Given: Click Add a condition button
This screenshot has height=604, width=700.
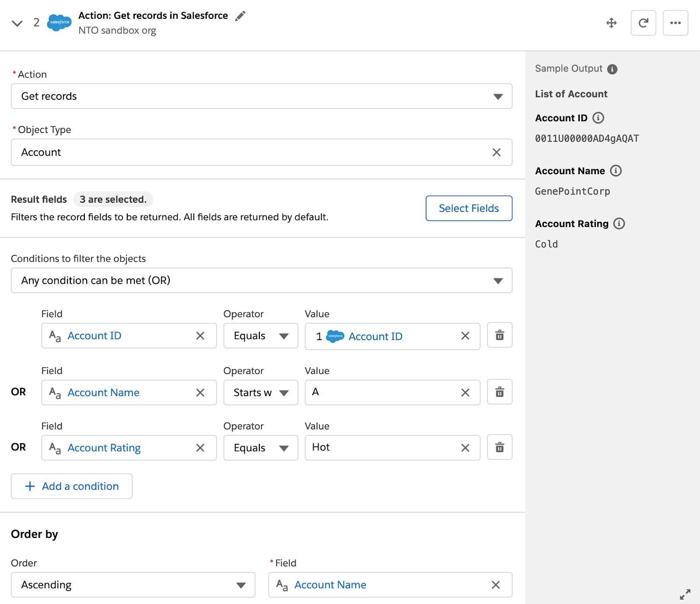Looking at the screenshot, I should [72, 486].
